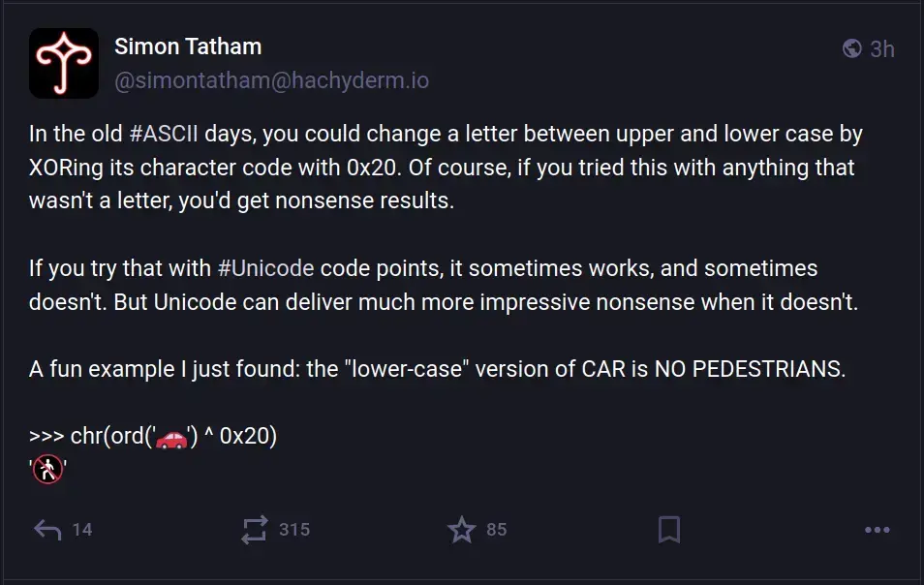The image size is (924, 585).
Task: Boost the post via the retweet icon
Action: pos(255,530)
